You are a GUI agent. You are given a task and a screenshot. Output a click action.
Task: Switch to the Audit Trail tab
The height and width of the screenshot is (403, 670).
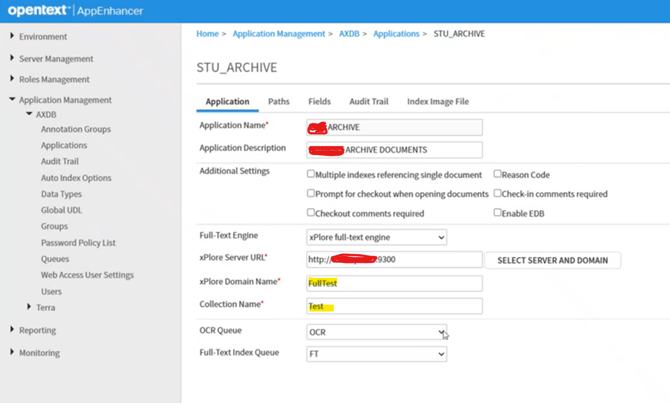coord(370,101)
